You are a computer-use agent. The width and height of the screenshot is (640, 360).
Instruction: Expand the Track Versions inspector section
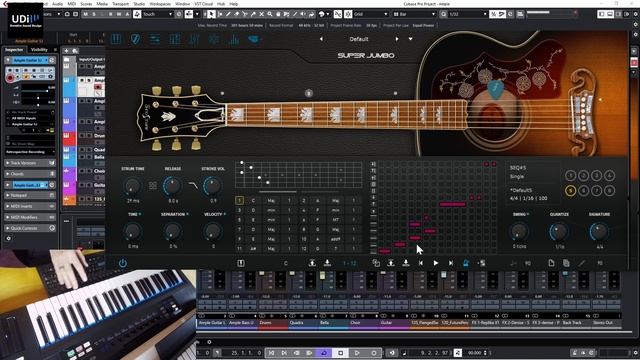[30, 163]
